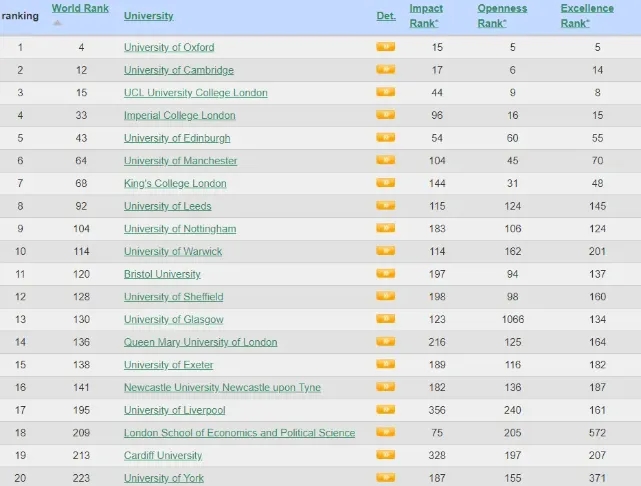Open details icon for University of Manchester
The image size is (641, 486).
(385, 160)
